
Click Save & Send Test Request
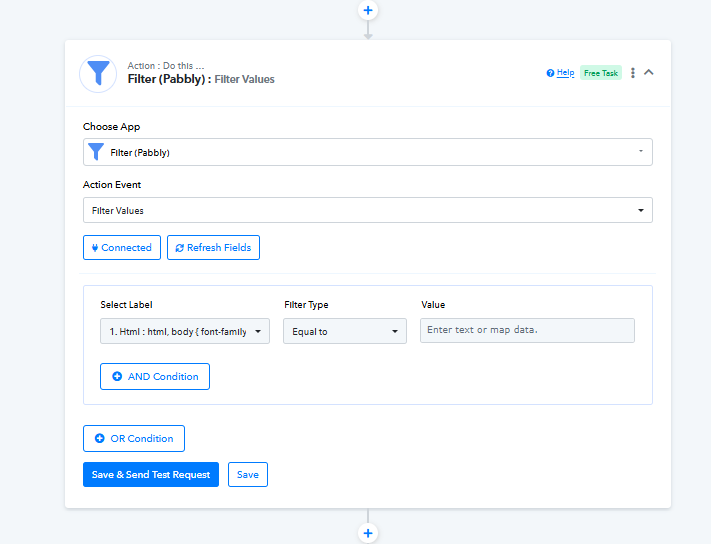(x=150, y=475)
